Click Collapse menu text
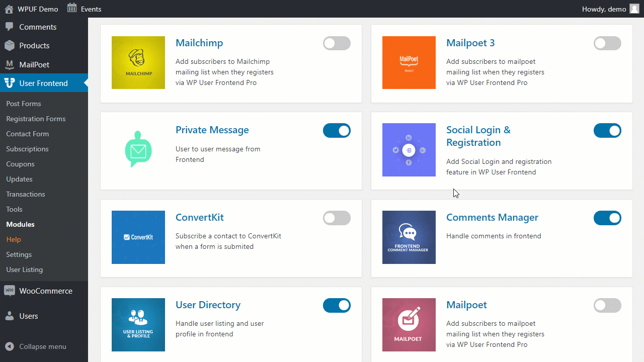This screenshot has height=362, width=644. pyautogui.click(x=43, y=346)
